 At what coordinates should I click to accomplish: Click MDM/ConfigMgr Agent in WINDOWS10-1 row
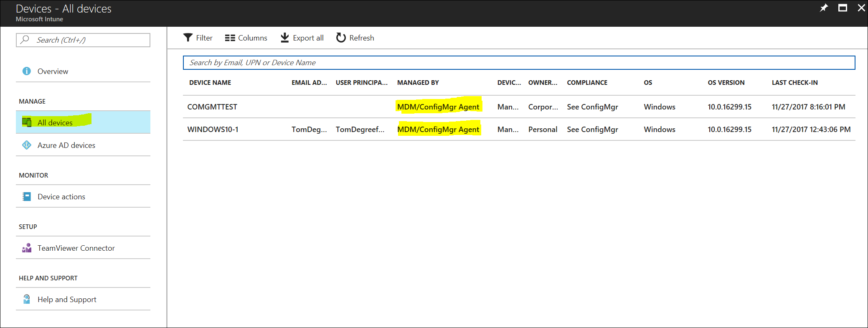438,130
